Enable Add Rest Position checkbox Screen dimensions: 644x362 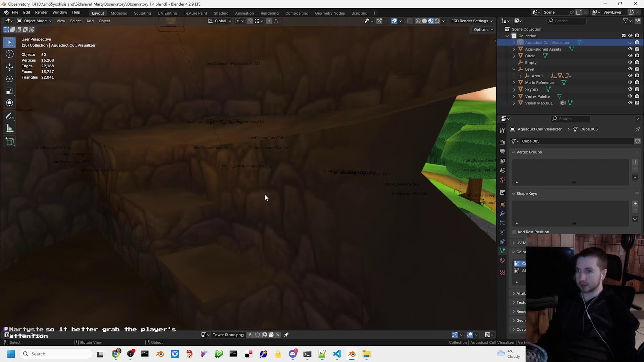click(514, 232)
